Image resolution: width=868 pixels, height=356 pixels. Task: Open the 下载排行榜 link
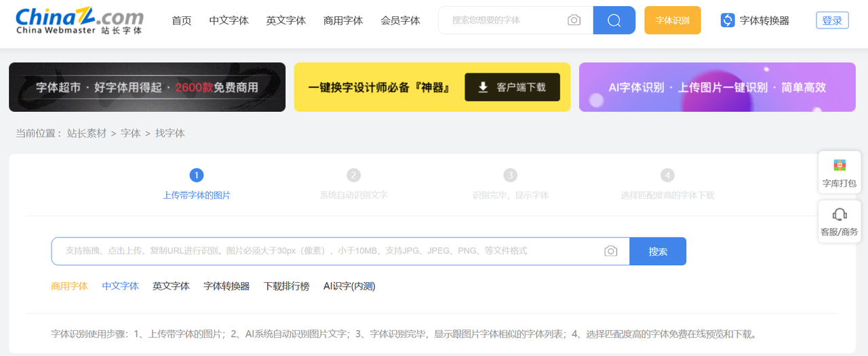pos(286,286)
